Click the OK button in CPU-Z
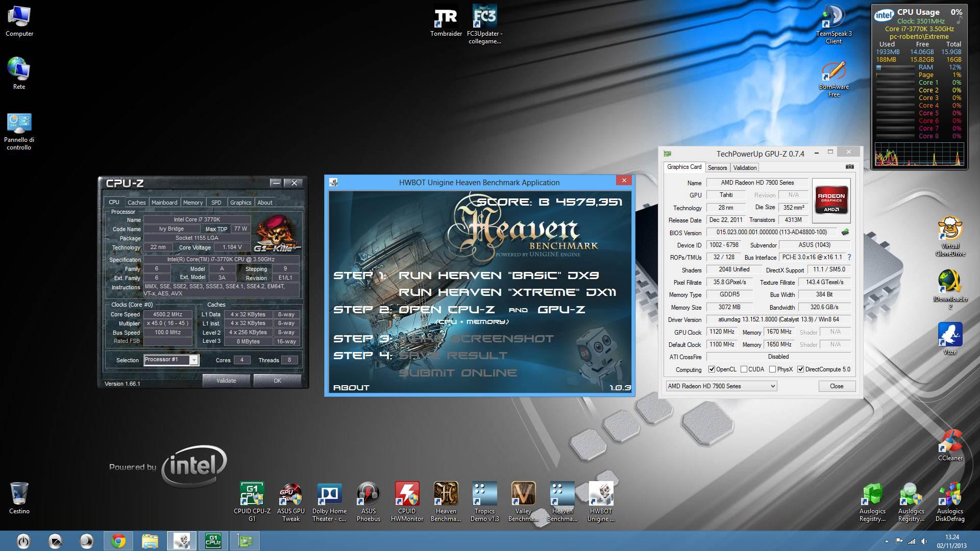 click(x=277, y=381)
